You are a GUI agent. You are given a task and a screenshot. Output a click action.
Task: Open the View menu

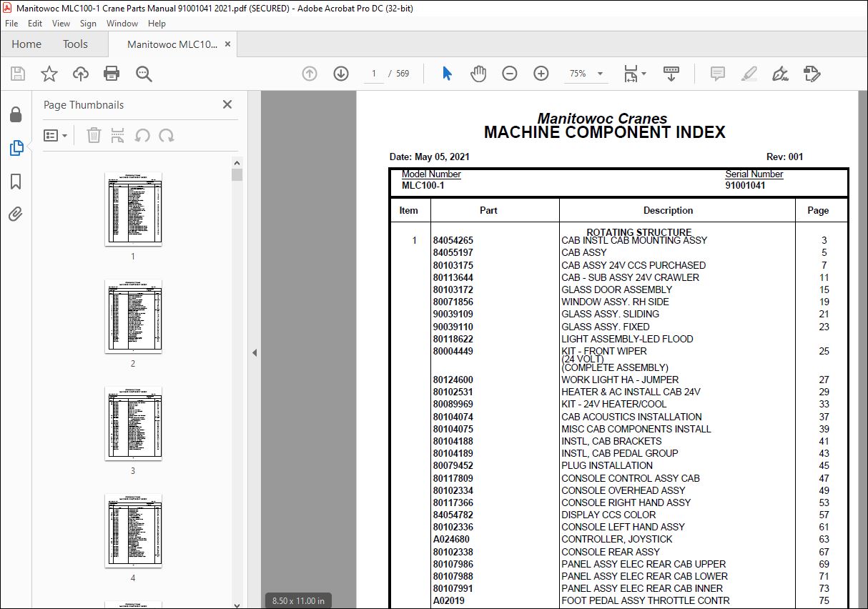61,24
